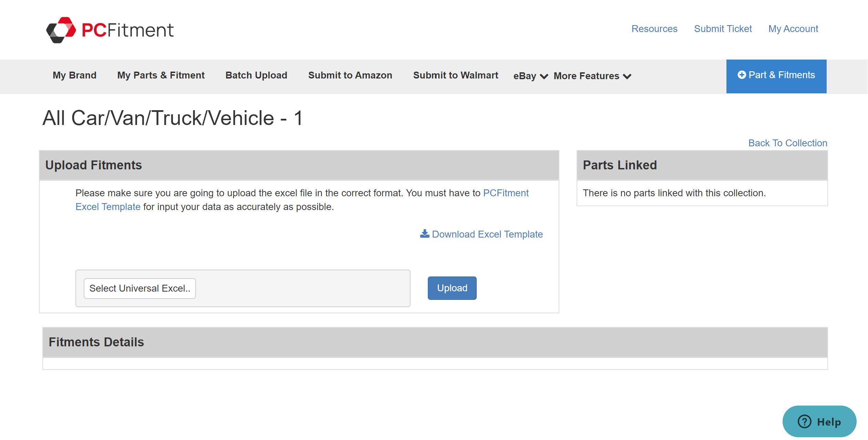Click the PCFitment Excel Template inline link
The image size is (868, 440).
coord(505,193)
